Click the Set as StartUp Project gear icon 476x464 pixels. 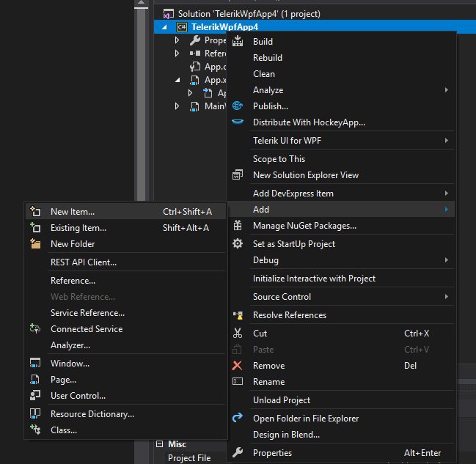point(238,243)
